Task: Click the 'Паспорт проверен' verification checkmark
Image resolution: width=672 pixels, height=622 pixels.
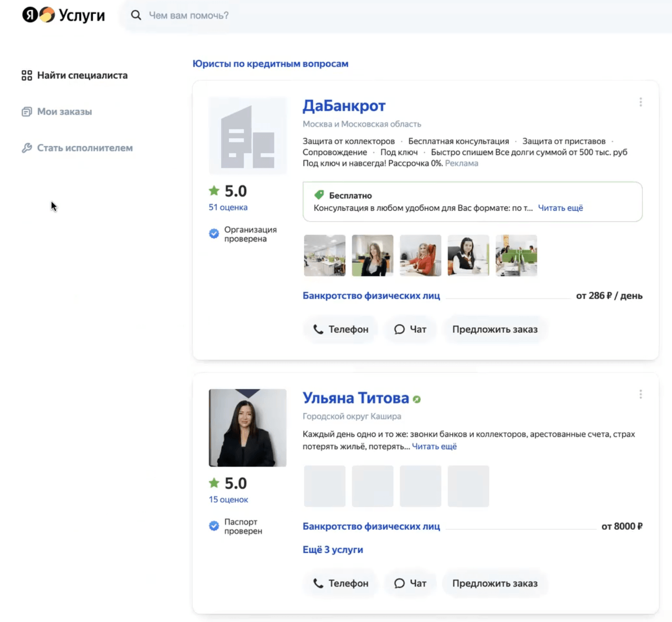Action: tap(214, 526)
